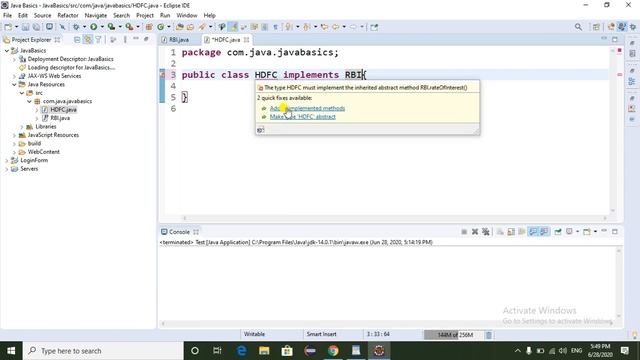The height and width of the screenshot is (360, 640).
Task: Open the New wizard dropdown arrow
Action: click(16, 27)
